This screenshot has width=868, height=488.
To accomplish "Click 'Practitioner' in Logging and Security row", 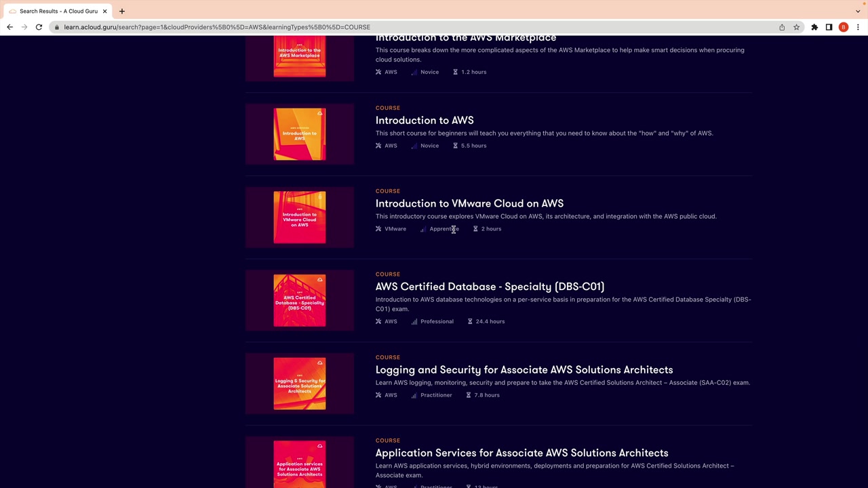I will [436, 395].
